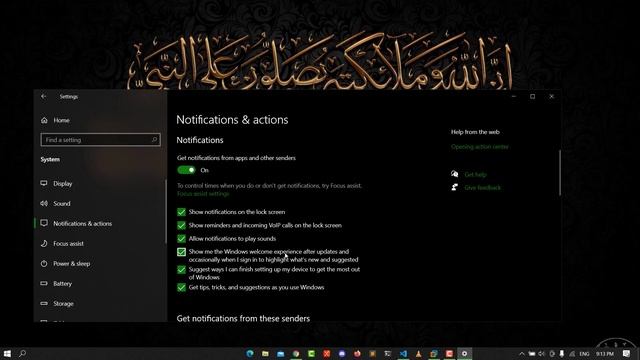Open taskbar search magnifier

(x=22, y=353)
